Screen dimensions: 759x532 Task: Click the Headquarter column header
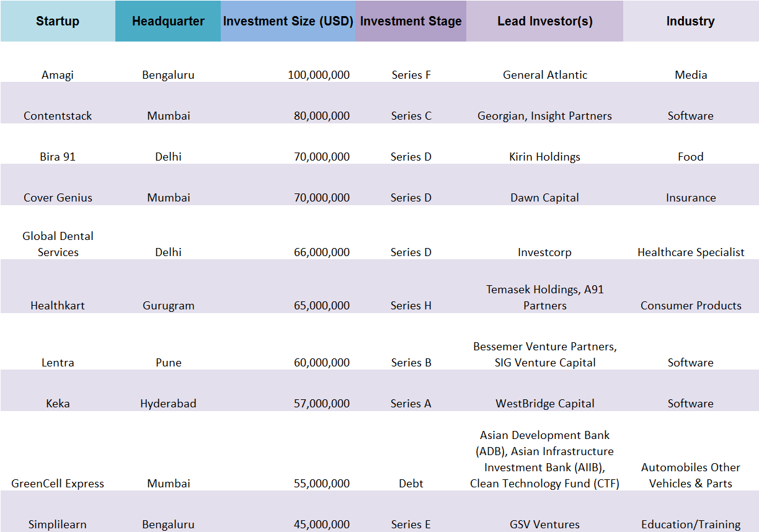(x=168, y=21)
